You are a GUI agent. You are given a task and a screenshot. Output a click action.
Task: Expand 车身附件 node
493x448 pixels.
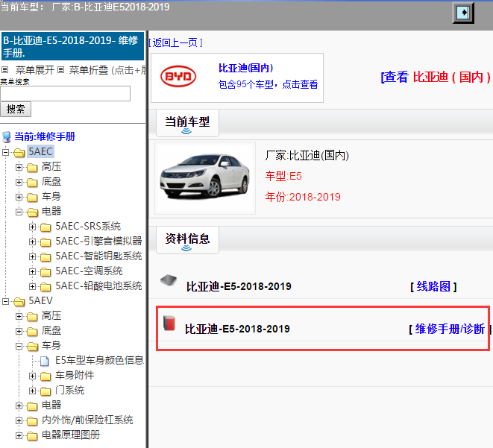coord(32,376)
